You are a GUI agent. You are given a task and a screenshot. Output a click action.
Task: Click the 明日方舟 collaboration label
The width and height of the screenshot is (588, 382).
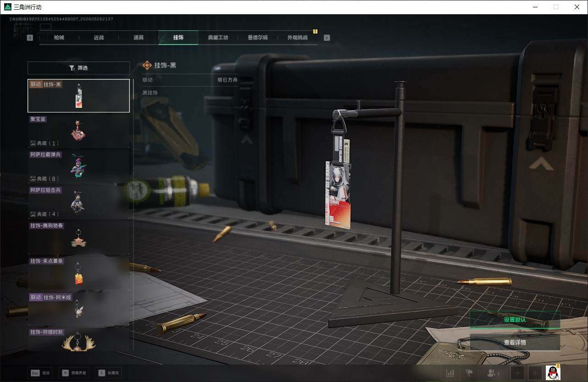point(227,80)
